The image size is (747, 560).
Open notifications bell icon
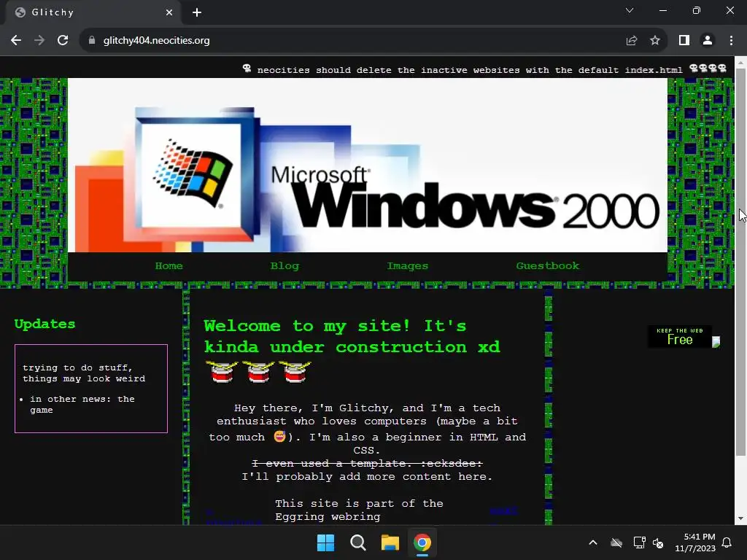(x=727, y=542)
